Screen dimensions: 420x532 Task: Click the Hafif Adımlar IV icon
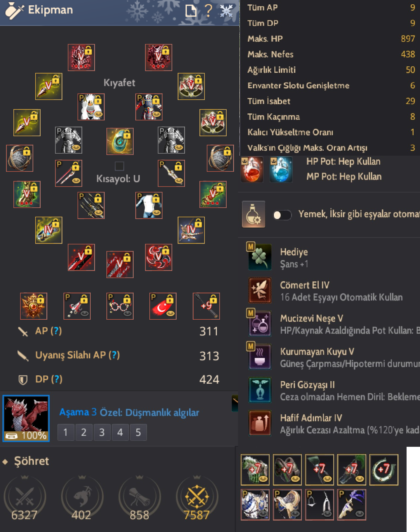pos(260,423)
